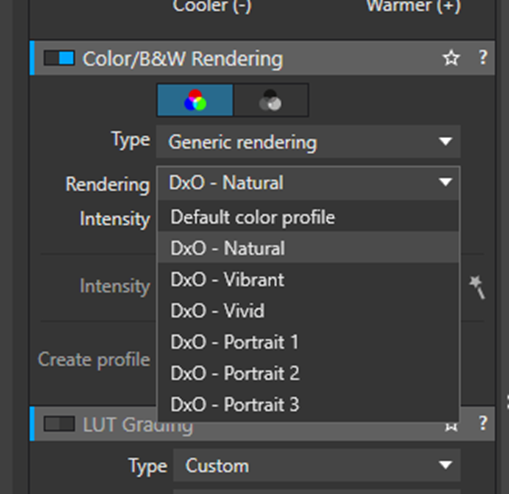Collapse the Rendering dropdown showing DxO - Natural
This screenshot has width=509, height=494.
pyautogui.click(x=308, y=183)
